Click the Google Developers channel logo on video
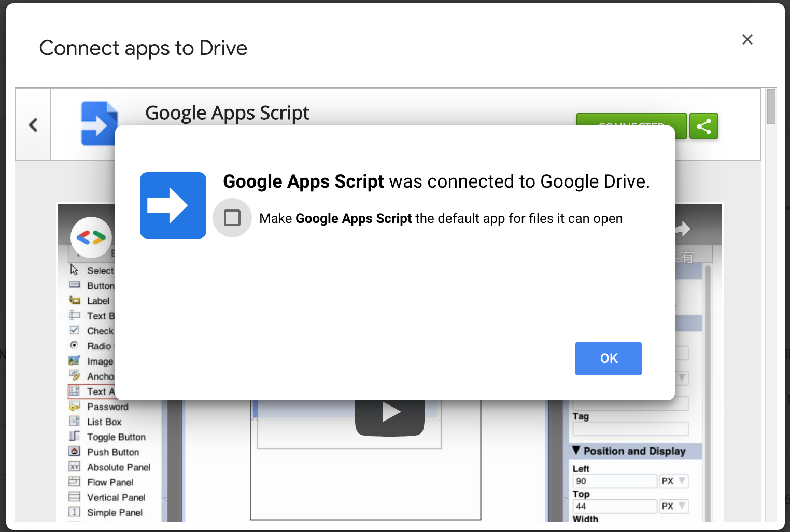790x532 pixels. pos(91,237)
